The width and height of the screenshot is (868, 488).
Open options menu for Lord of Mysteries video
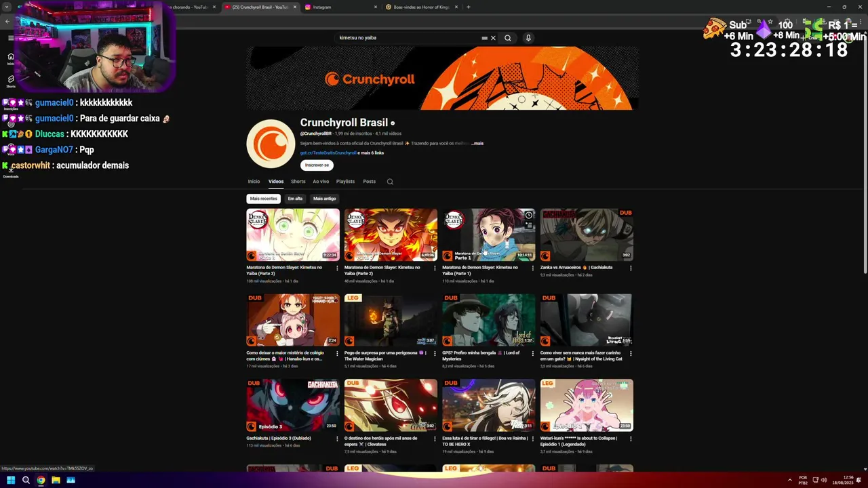coord(533,354)
